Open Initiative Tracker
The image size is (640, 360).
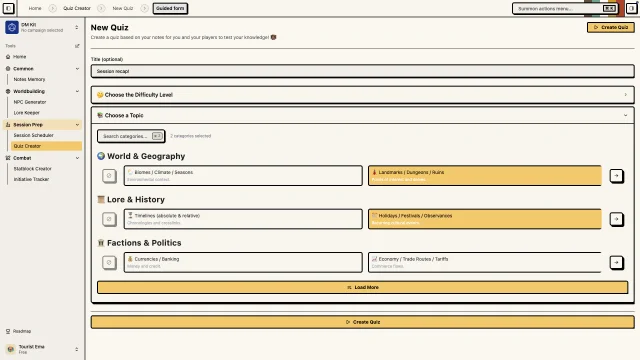coord(31,179)
